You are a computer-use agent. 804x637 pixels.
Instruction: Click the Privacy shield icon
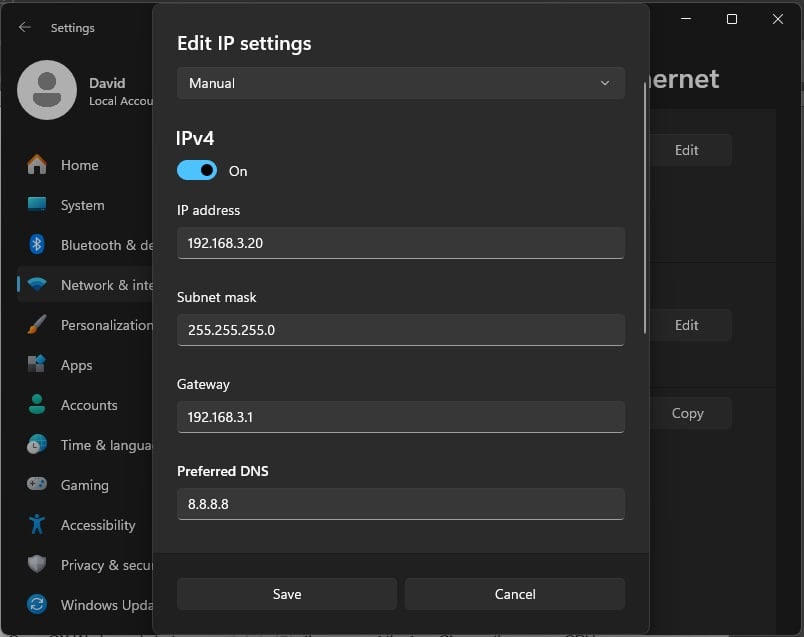[x=37, y=564]
